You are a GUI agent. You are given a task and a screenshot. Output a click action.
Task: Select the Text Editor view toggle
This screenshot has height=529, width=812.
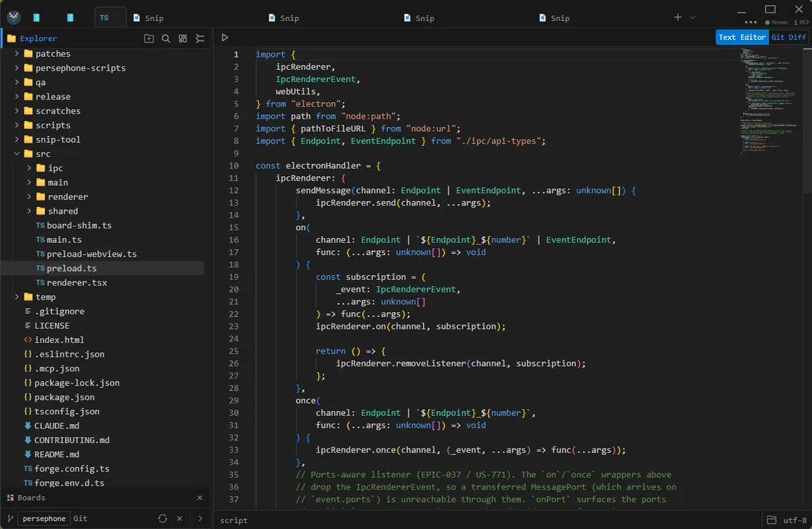click(x=742, y=37)
